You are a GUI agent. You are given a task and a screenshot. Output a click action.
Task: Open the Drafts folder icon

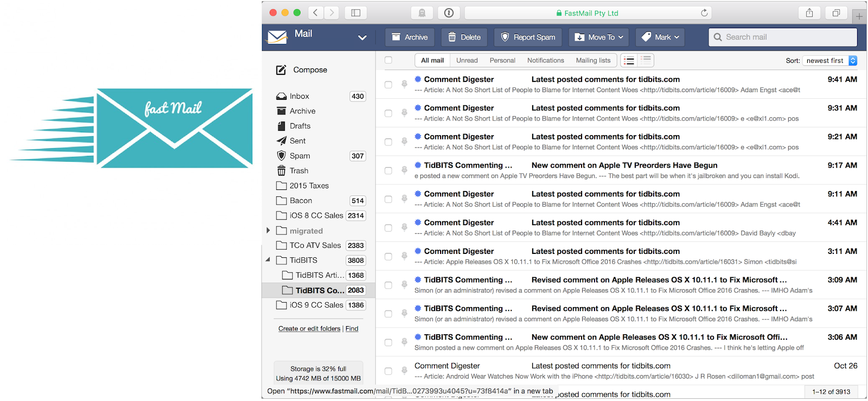[281, 126]
